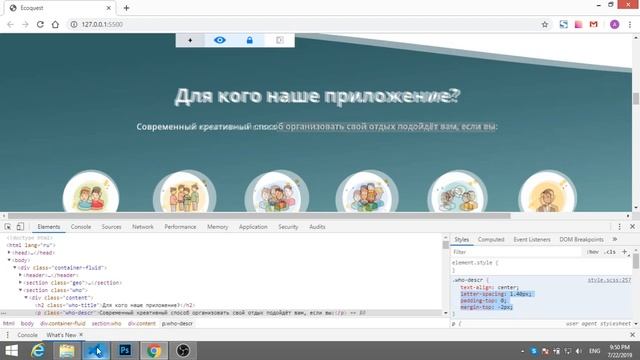The image size is (640, 360).
Task: Click the rightmost overlay toolbar icon
Action: click(280, 40)
